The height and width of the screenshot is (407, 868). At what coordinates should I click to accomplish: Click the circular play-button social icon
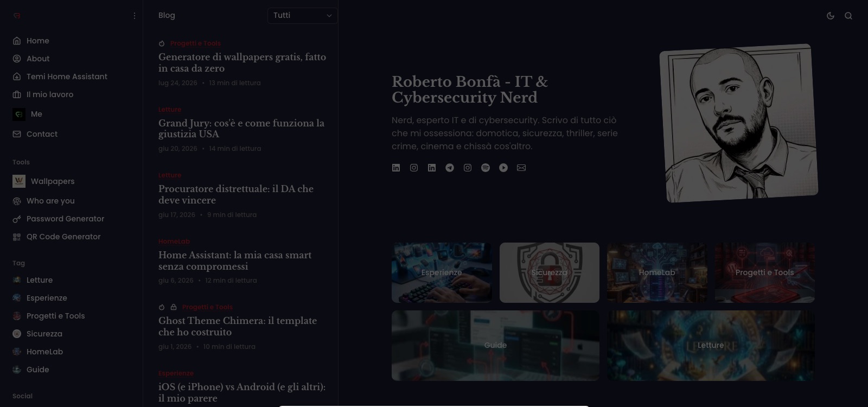point(503,168)
